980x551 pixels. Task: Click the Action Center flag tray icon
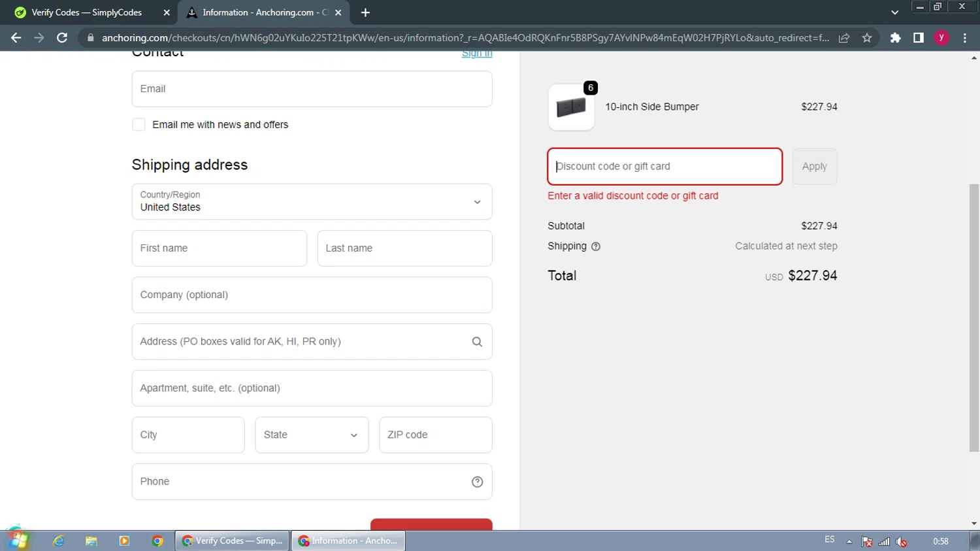867,542
